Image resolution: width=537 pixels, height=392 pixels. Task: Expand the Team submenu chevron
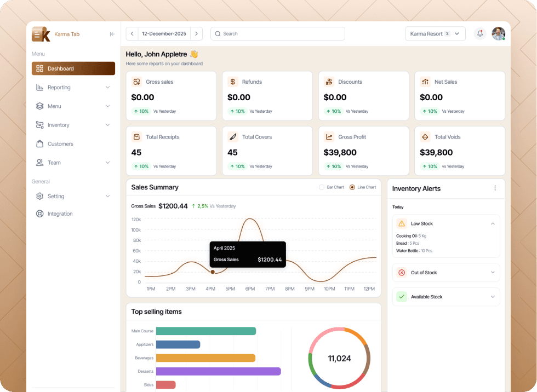point(108,163)
